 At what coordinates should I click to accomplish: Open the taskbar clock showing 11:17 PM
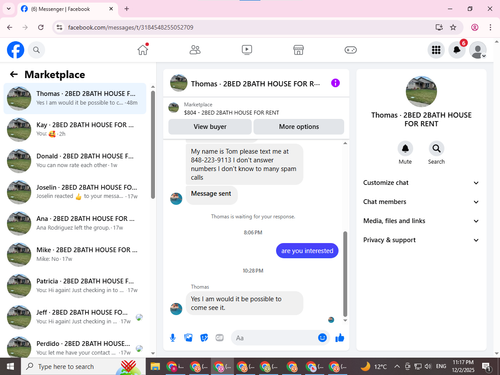(x=463, y=366)
